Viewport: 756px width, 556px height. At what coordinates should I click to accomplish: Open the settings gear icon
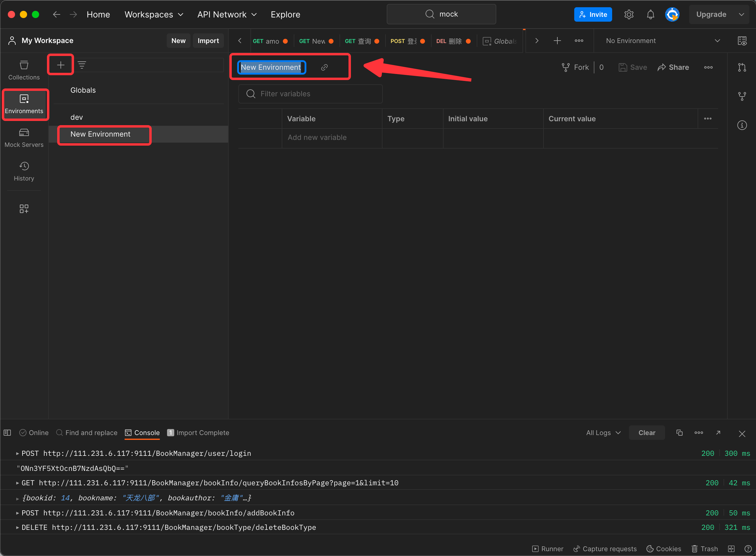(629, 14)
